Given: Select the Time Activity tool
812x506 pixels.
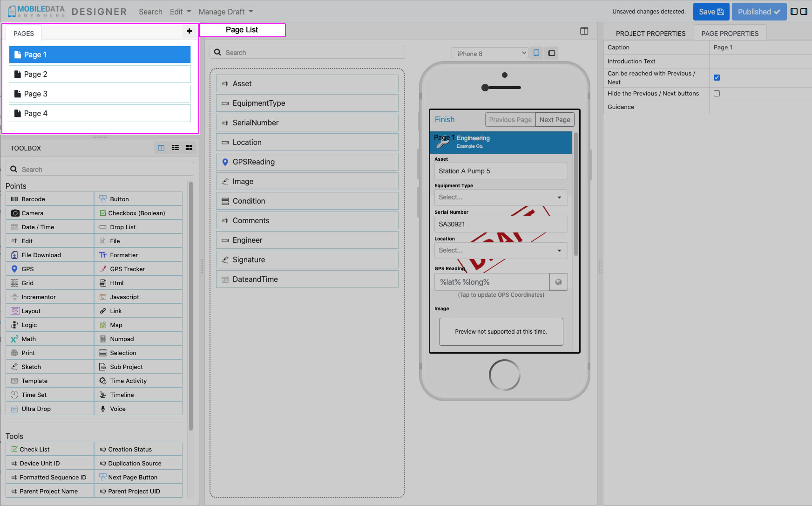Looking at the screenshot, I should (x=138, y=381).
